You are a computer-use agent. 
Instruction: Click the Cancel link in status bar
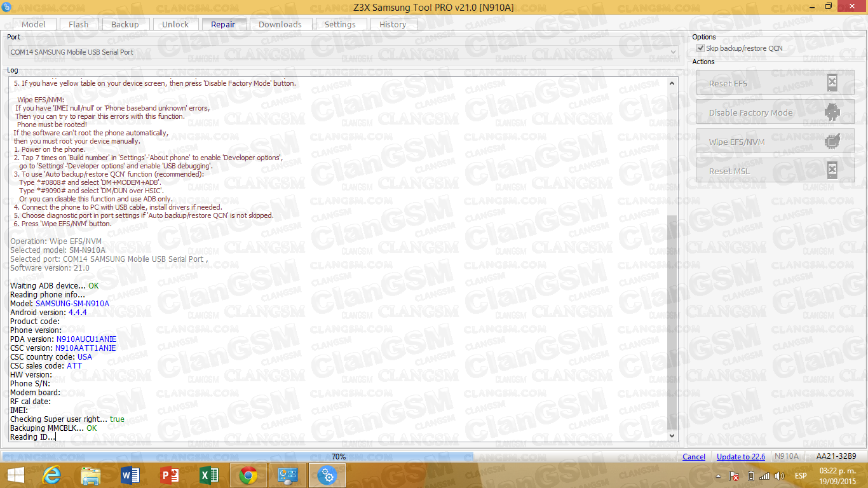[694, 457]
